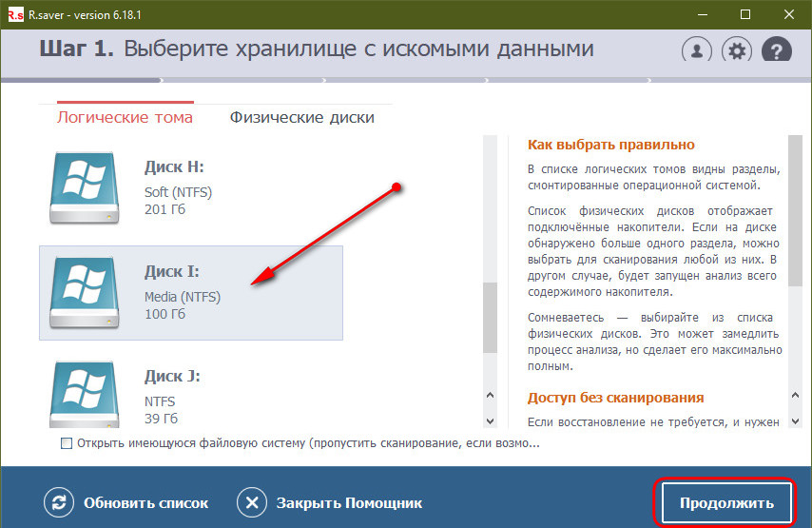
Task: Click the disk list scroll down arrow
Action: (490, 420)
